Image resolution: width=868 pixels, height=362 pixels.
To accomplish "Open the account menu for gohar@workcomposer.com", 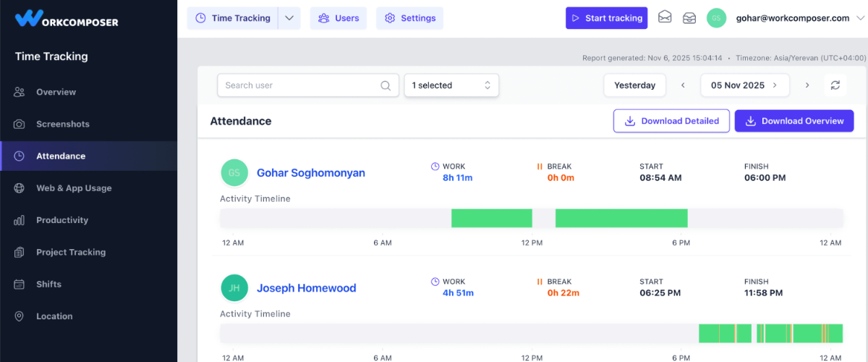I will point(800,18).
